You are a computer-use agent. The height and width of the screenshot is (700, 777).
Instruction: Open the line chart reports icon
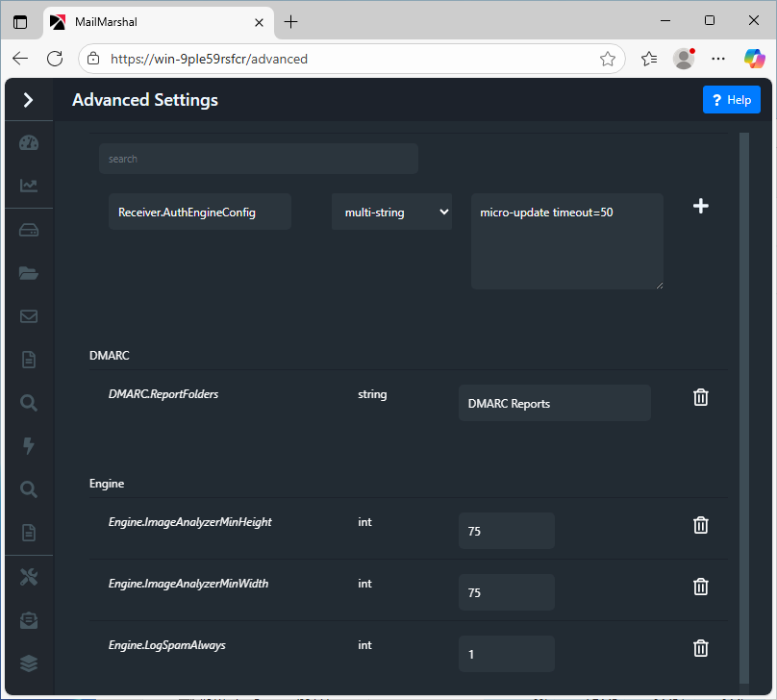29,186
